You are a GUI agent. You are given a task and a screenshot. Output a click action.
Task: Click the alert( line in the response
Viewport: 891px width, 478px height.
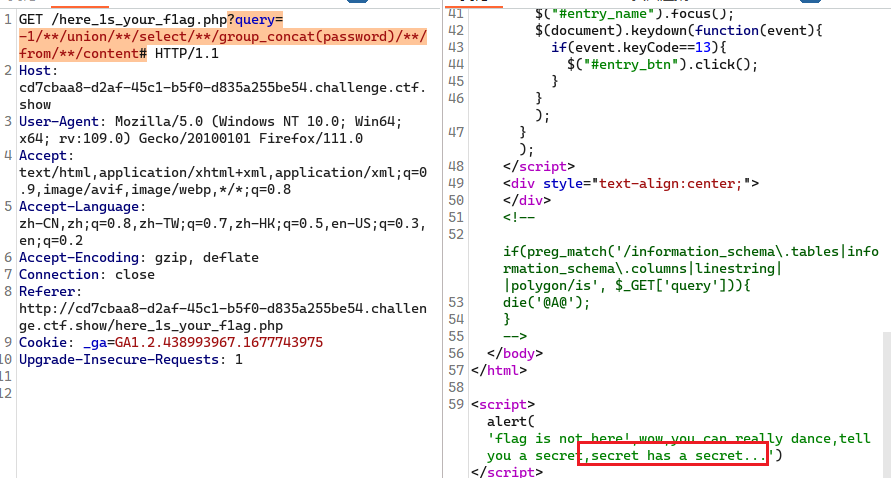point(511,422)
